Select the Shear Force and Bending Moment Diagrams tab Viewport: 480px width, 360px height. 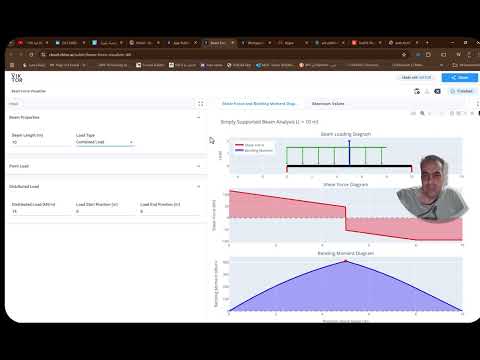[259, 104]
